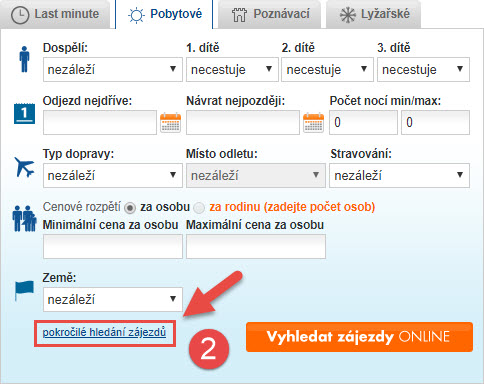The height and width of the screenshot is (384, 484).
Task: Click the airplane icon beside Typ dopravy
Action: point(24,167)
